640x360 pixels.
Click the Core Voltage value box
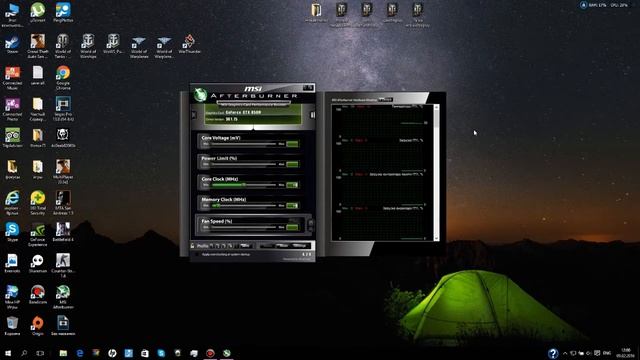[292, 144]
